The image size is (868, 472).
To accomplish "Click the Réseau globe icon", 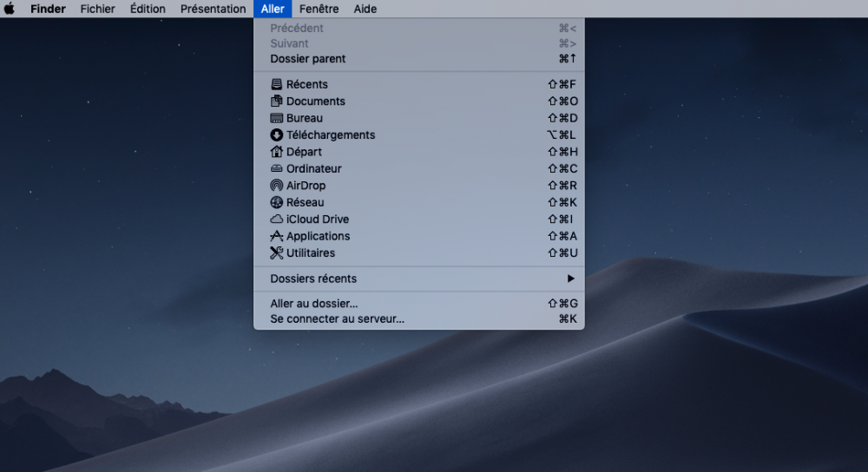I will (x=276, y=202).
